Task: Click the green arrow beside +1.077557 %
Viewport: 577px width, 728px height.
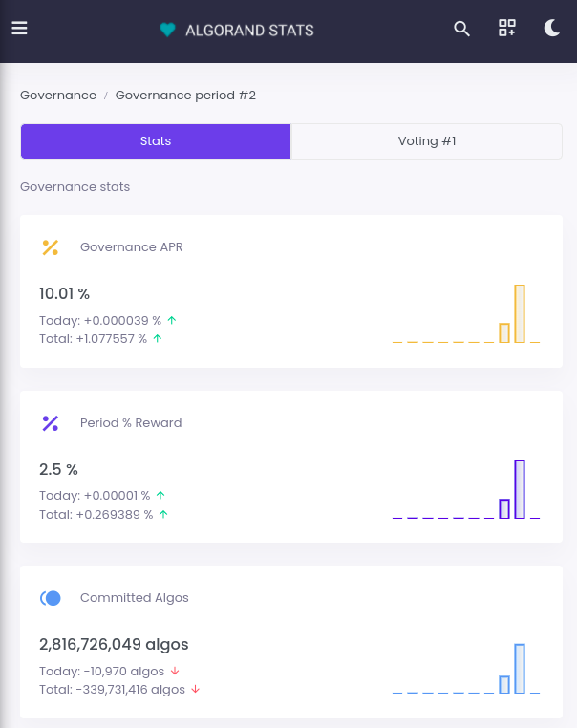Action: coord(158,338)
